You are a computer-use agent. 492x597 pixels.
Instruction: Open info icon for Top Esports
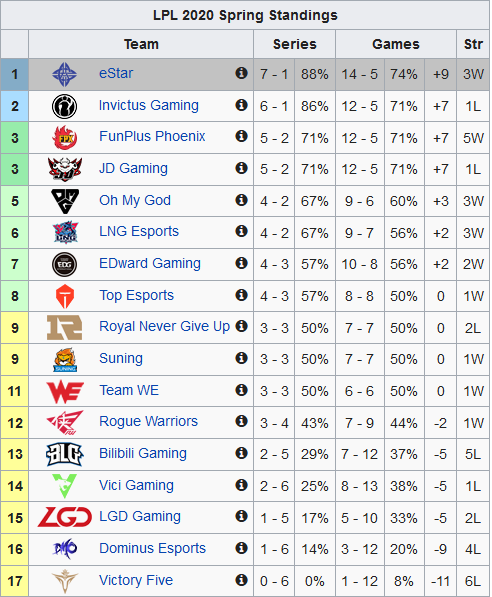click(241, 295)
